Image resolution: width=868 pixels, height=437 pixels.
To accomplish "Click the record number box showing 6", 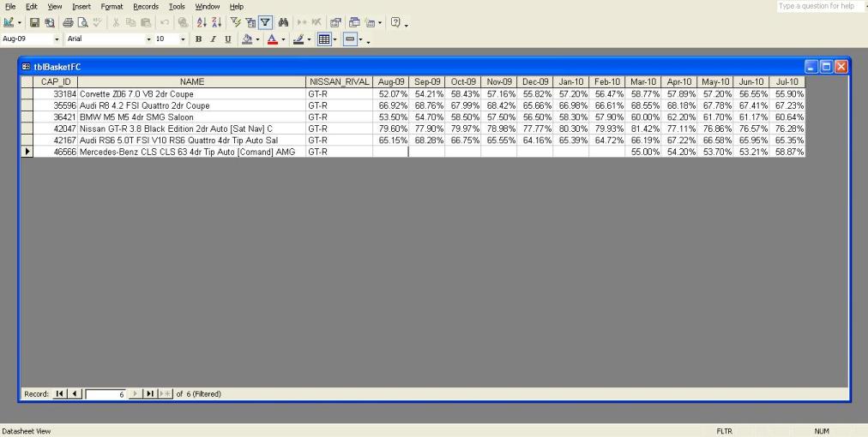I will coord(105,394).
